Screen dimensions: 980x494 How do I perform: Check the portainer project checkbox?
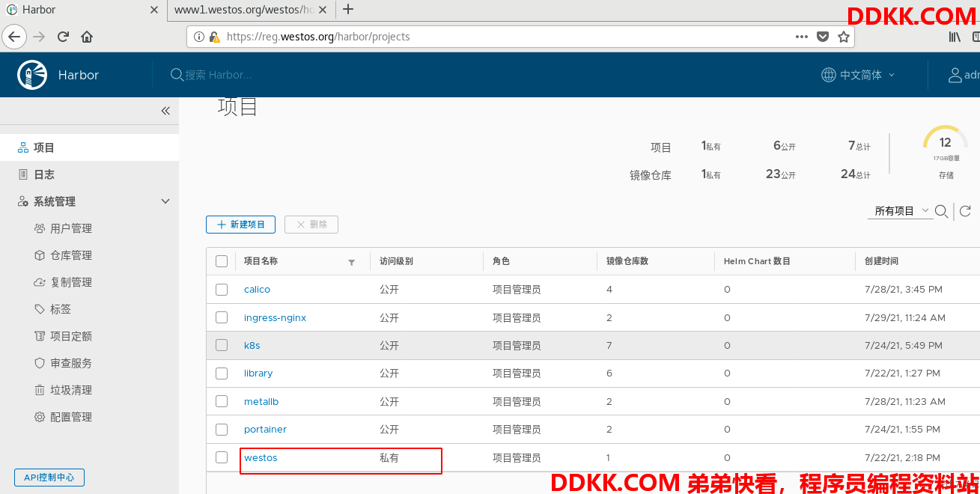[x=222, y=430]
